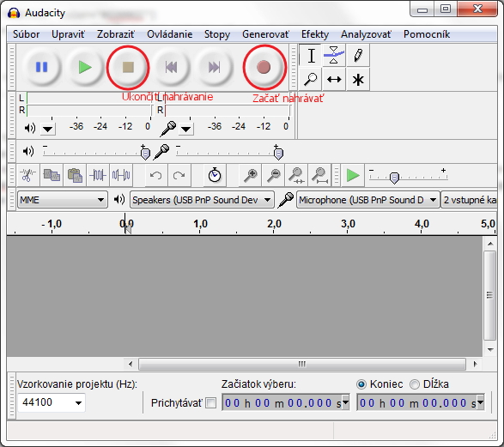Viewport: 504px width, 447px height.
Task: Click the Audacity headphones title bar icon
Action: (x=14, y=13)
